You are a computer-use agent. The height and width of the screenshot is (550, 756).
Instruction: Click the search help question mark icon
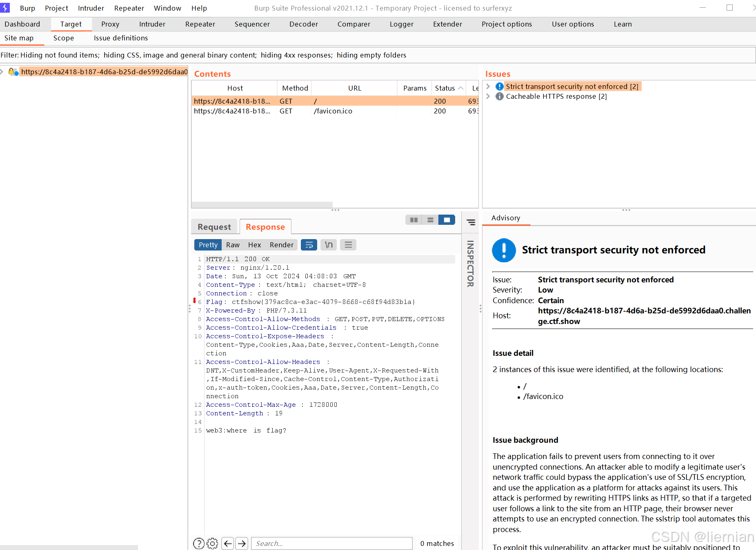[x=198, y=543]
